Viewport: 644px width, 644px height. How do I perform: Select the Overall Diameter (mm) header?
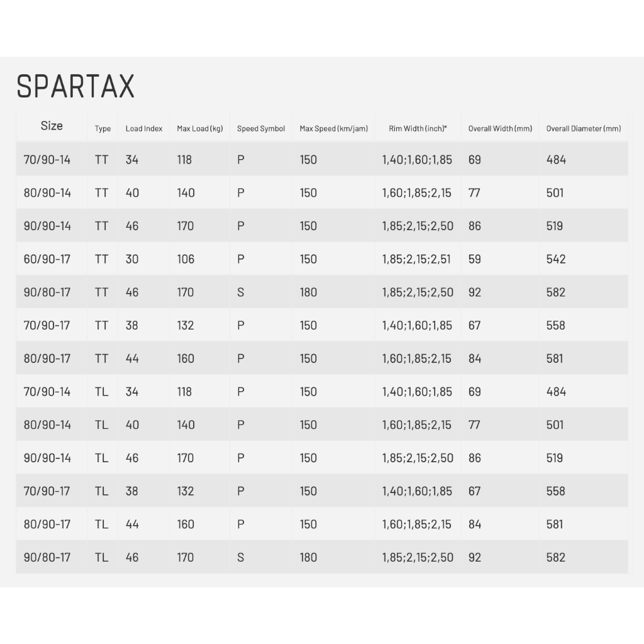point(584,129)
